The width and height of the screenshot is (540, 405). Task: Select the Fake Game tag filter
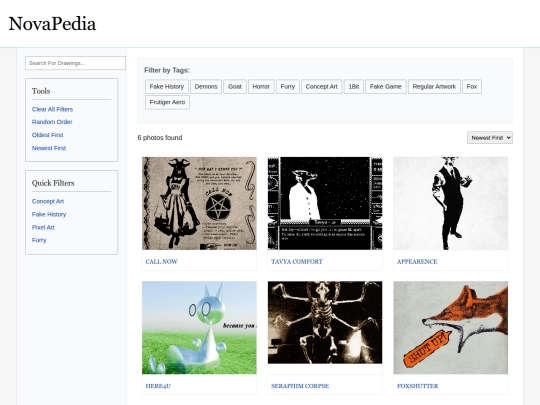(386, 86)
